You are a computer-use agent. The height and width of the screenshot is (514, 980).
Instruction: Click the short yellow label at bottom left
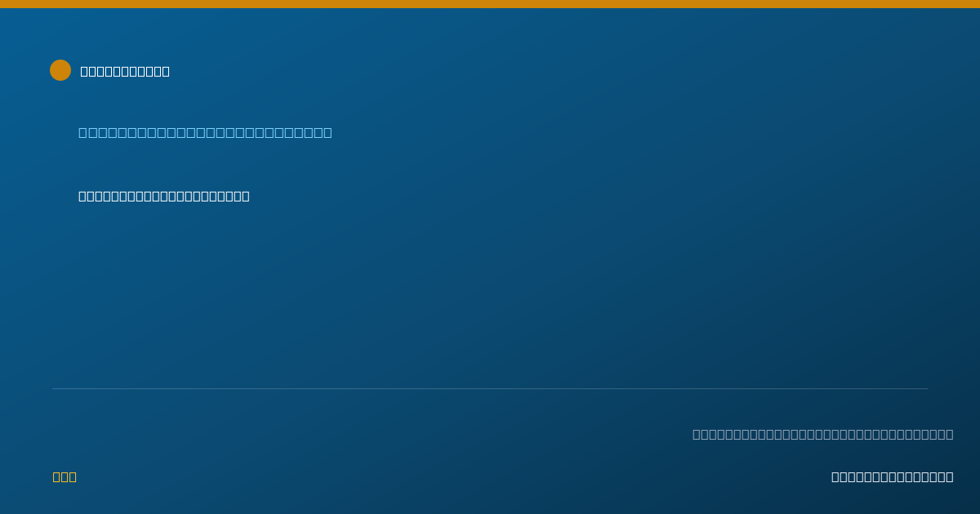65,476
